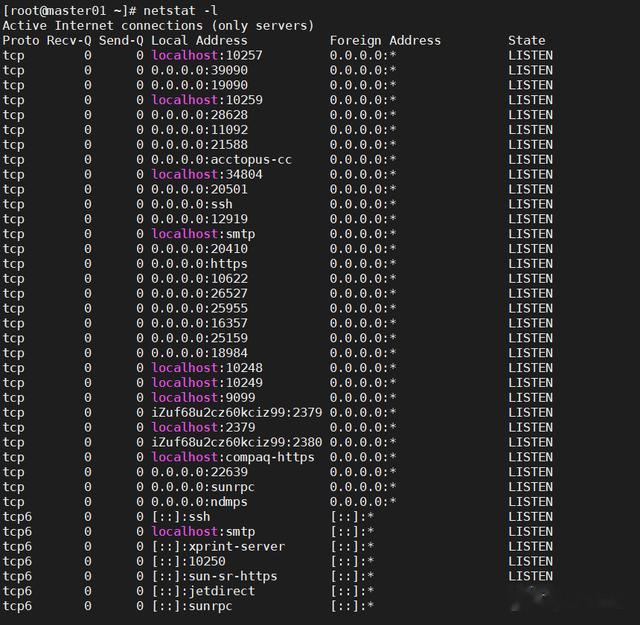Click LISTEN state in the sun-sr-https row
Viewport: 640px width, 625px height.
(x=530, y=577)
